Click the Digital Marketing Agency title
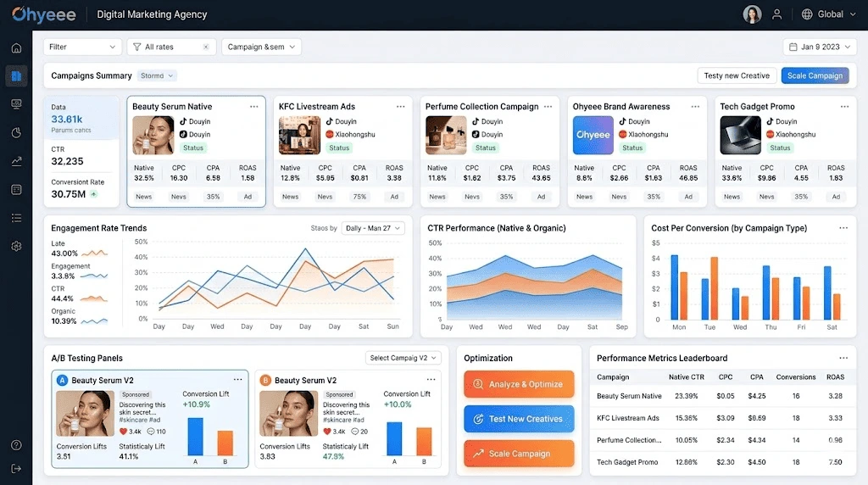This screenshot has height=485, width=868. [x=152, y=14]
